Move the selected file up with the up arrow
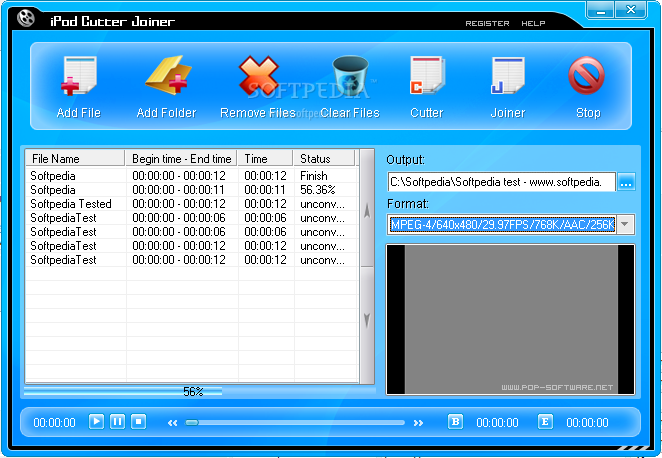 [x=367, y=210]
